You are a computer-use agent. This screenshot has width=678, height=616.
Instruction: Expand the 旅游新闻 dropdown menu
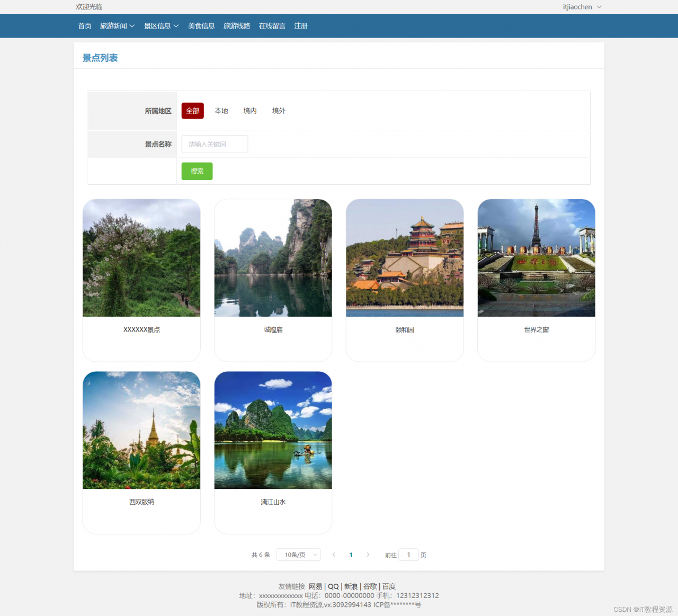[117, 26]
